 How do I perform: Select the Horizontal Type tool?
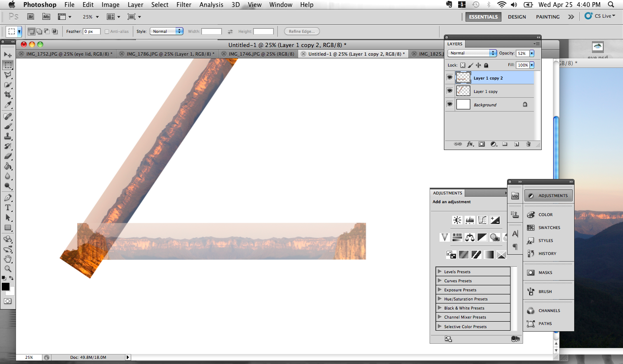[x=7, y=208]
